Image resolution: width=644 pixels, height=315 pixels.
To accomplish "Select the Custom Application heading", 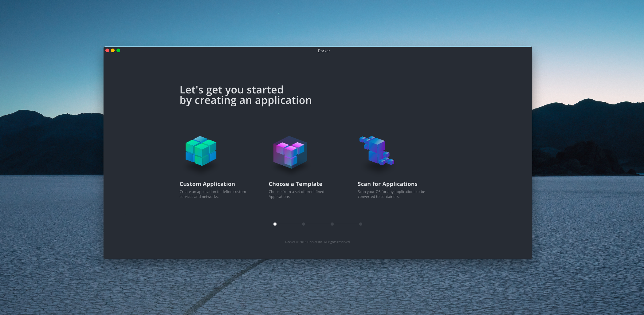I will tap(207, 184).
